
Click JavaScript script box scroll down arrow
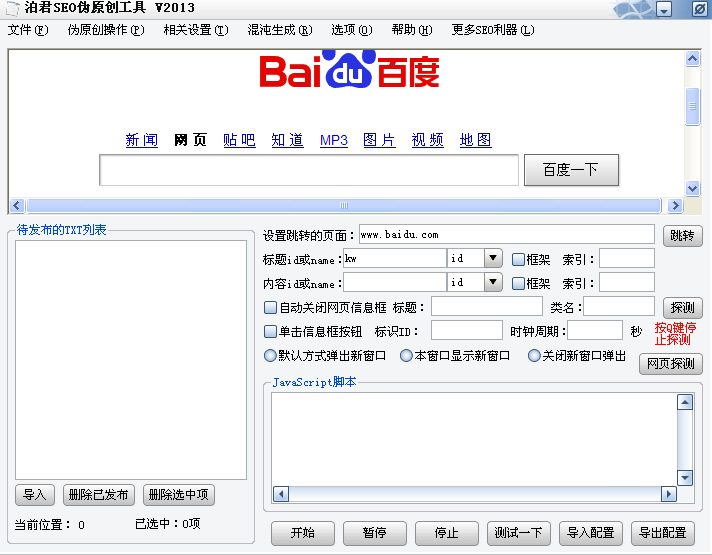(x=685, y=478)
